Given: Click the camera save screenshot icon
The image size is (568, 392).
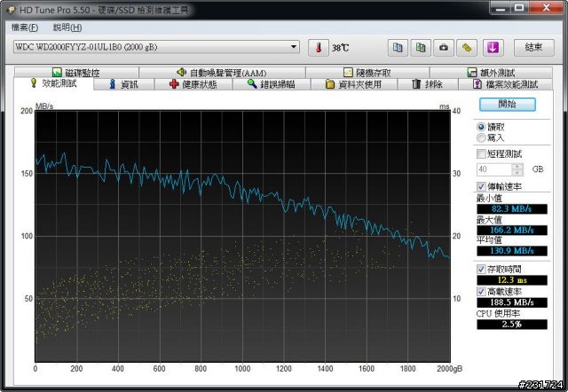Looking at the screenshot, I should click(444, 47).
